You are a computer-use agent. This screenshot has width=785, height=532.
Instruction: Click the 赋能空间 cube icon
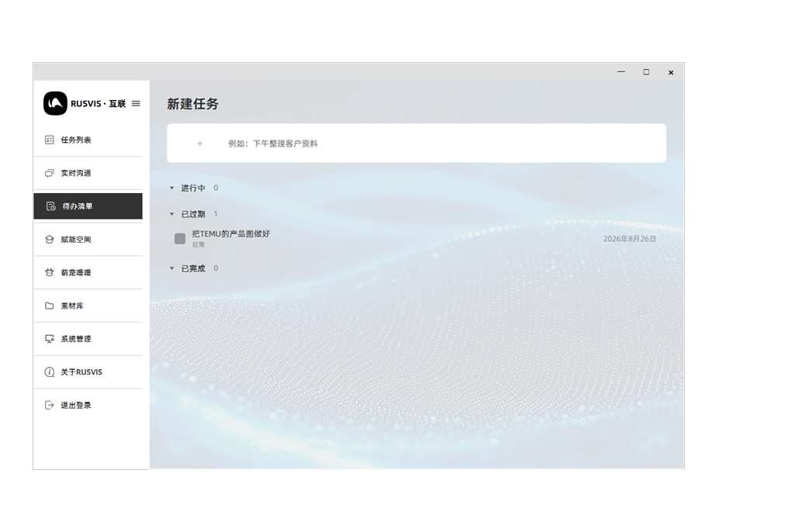tap(49, 239)
